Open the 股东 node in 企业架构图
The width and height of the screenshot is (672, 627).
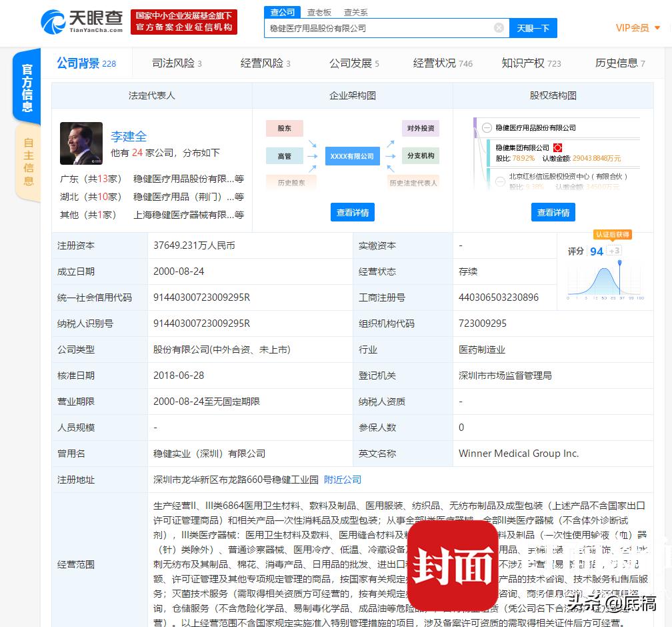click(284, 128)
